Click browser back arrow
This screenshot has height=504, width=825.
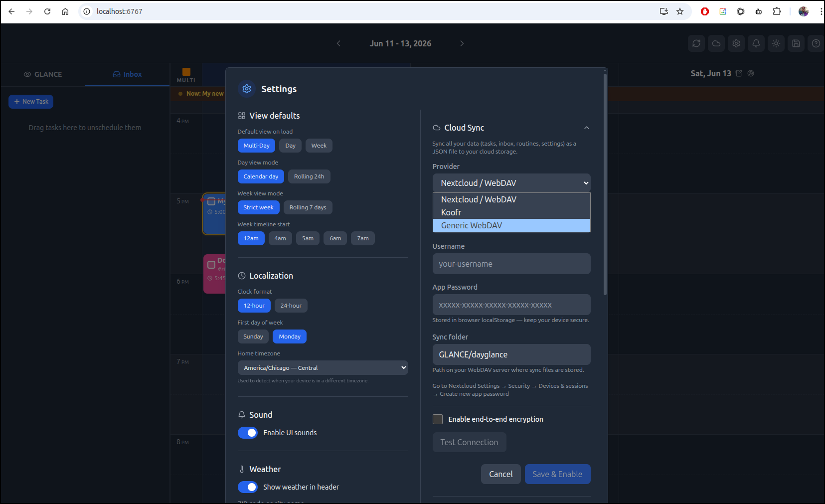pos(11,11)
